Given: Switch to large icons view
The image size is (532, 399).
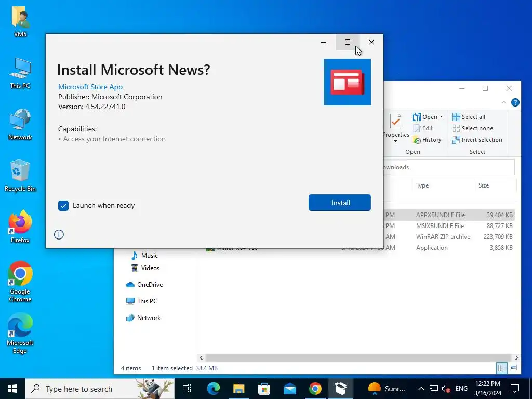Looking at the screenshot, I should coord(513,368).
